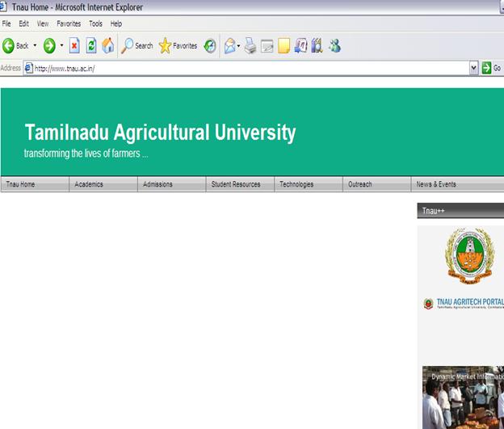
Task: Select the Technologies navigation tab
Action: point(309,184)
